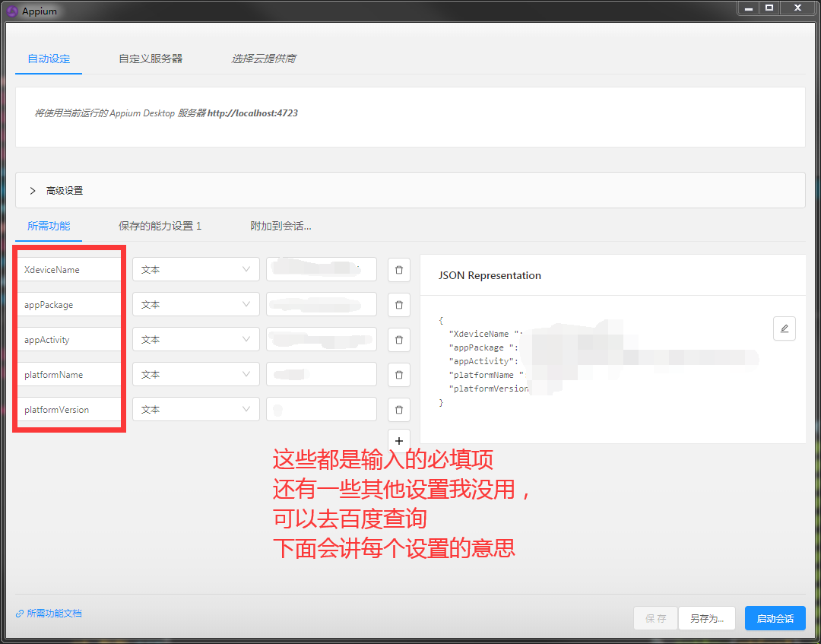821x644 pixels.
Task: Click 启动会话 to start session
Action: (775, 618)
